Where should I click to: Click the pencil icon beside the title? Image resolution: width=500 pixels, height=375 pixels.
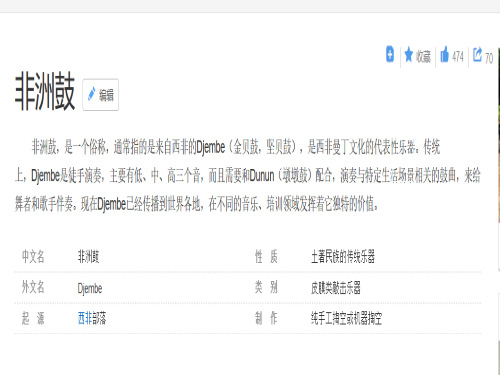coord(91,94)
